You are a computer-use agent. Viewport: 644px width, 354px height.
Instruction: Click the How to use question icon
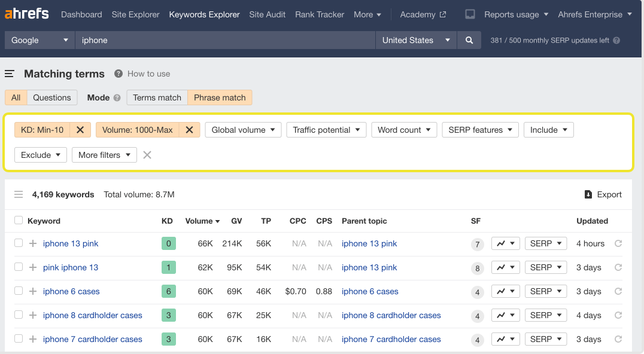[x=119, y=74]
